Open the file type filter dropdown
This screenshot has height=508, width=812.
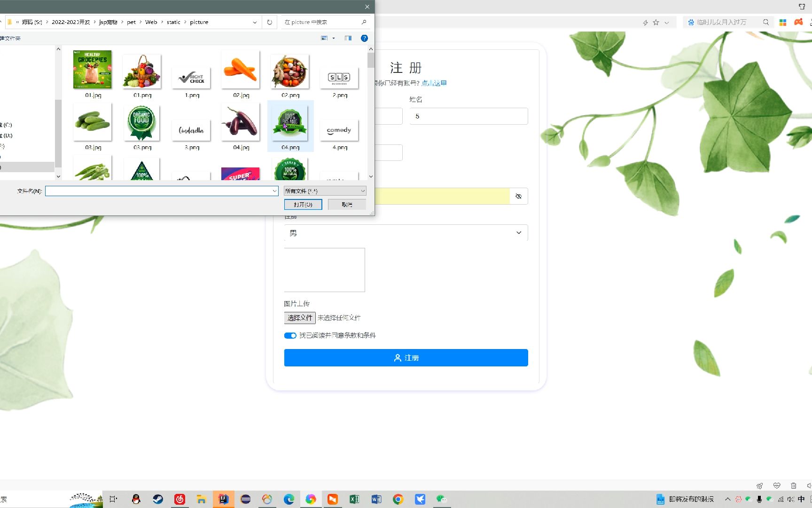point(325,191)
